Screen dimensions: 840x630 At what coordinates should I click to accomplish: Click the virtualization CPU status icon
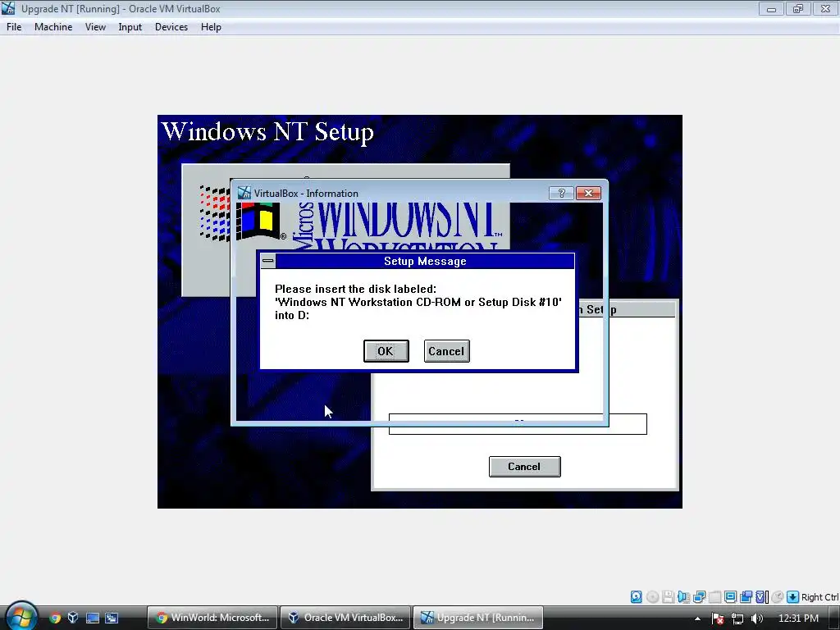[762, 597]
